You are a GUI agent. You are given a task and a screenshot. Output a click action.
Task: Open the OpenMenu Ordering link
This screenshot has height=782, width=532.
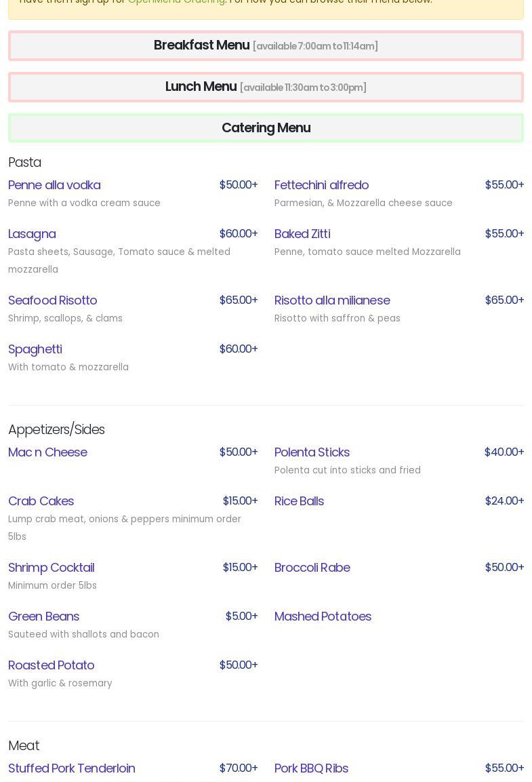176,2
